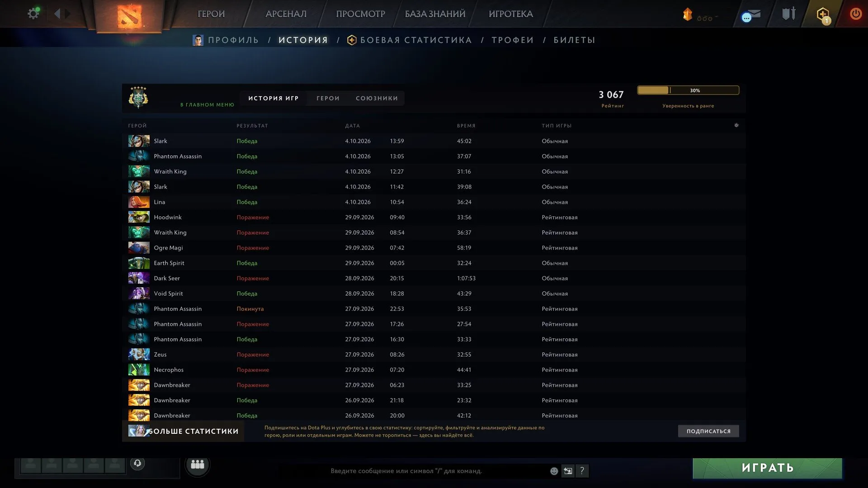868x488 pixels.
Task: Sort by the РЕЗУЛЬТАТ column header
Action: pyautogui.click(x=252, y=126)
